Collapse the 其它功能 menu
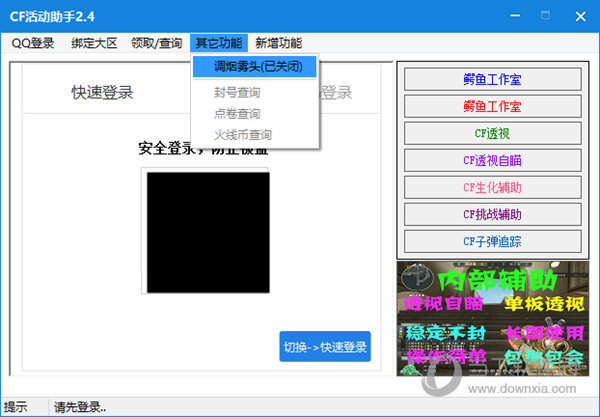The height and width of the screenshot is (417, 600). click(x=219, y=43)
